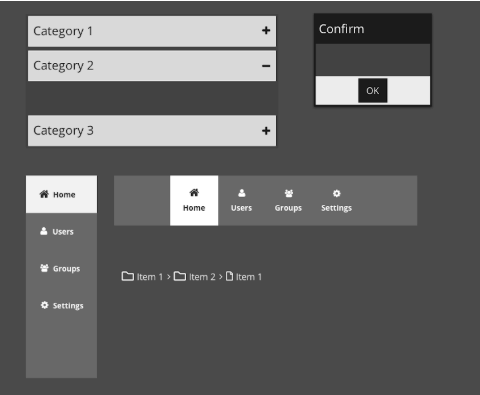Switch to the Groups tab label in horizontal bar
480x395 pixels.
click(x=288, y=208)
